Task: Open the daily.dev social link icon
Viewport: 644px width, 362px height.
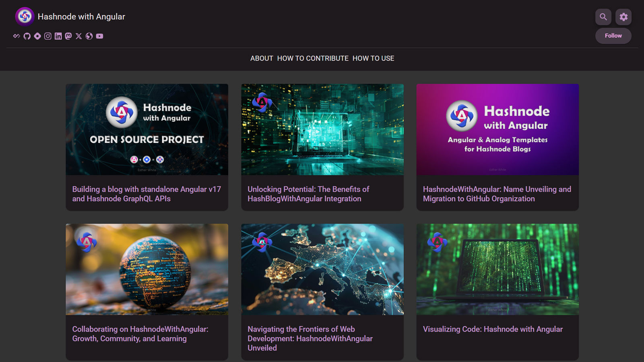Action: click(x=17, y=36)
